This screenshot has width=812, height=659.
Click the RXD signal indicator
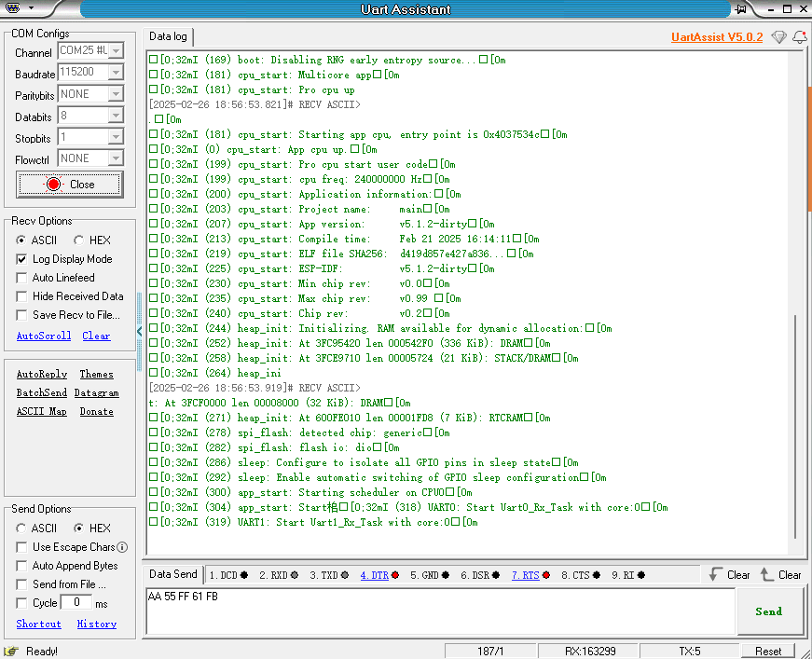(x=295, y=575)
